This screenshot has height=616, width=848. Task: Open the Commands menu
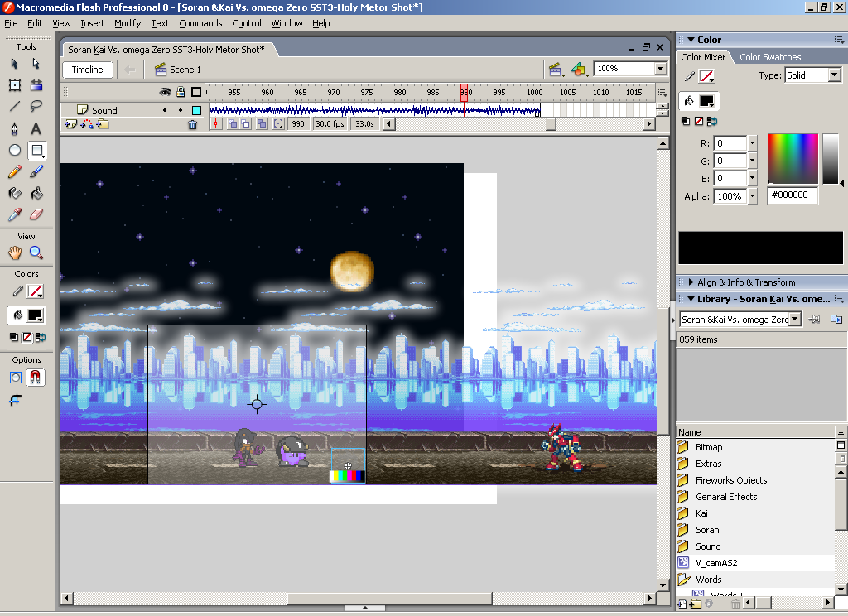click(200, 23)
